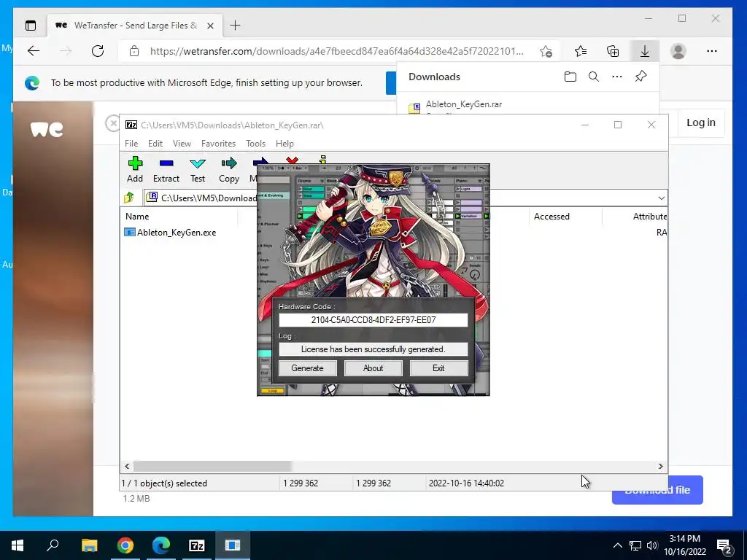Open Ableton_KeyGen.rar in Downloads panel

coord(463,104)
